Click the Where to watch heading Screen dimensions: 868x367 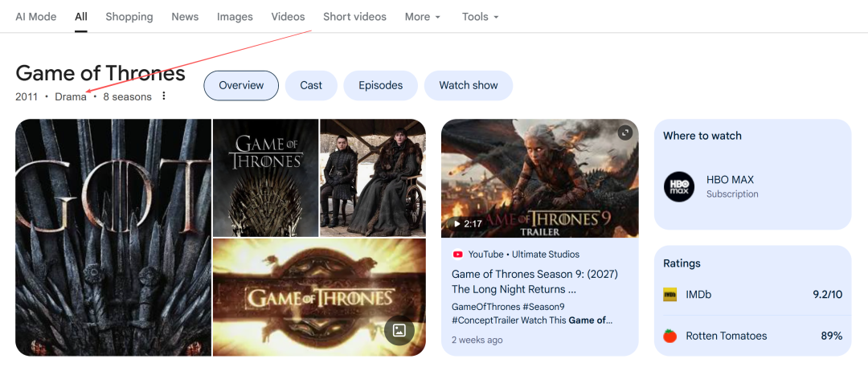click(x=702, y=136)
